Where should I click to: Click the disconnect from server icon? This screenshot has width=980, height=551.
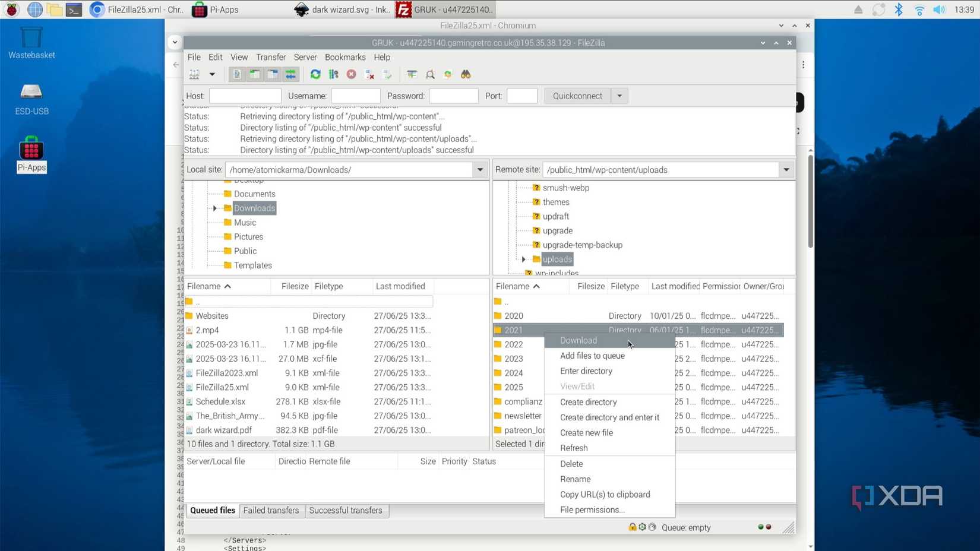369,74
